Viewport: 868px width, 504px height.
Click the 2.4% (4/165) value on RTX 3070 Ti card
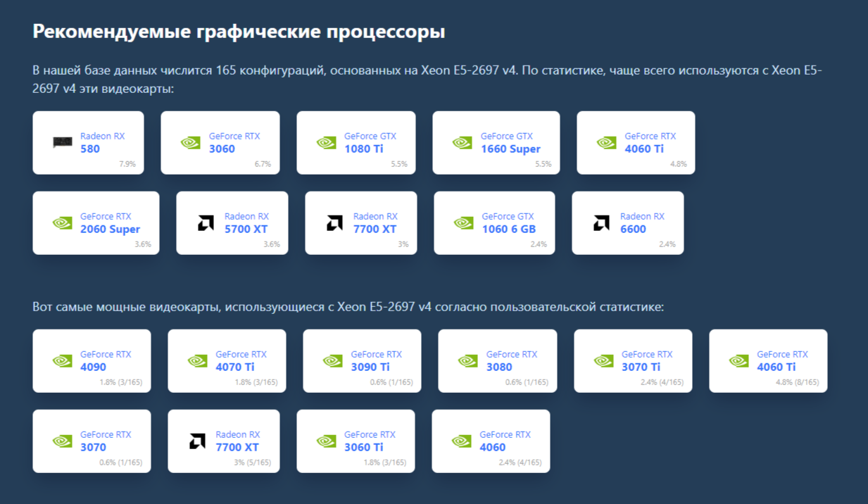[662, 382]
